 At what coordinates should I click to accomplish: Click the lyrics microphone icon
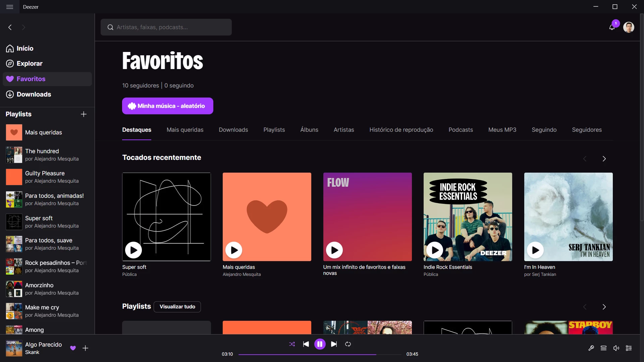[x=591, y=348]
